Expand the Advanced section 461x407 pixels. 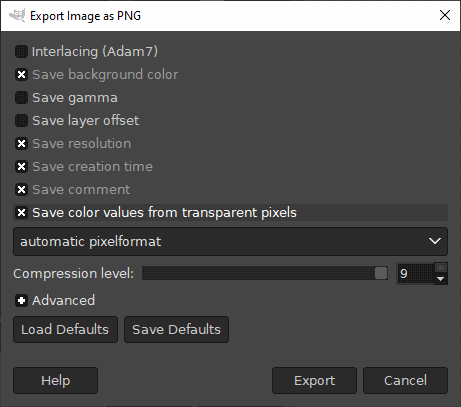(x=21, y=301)
